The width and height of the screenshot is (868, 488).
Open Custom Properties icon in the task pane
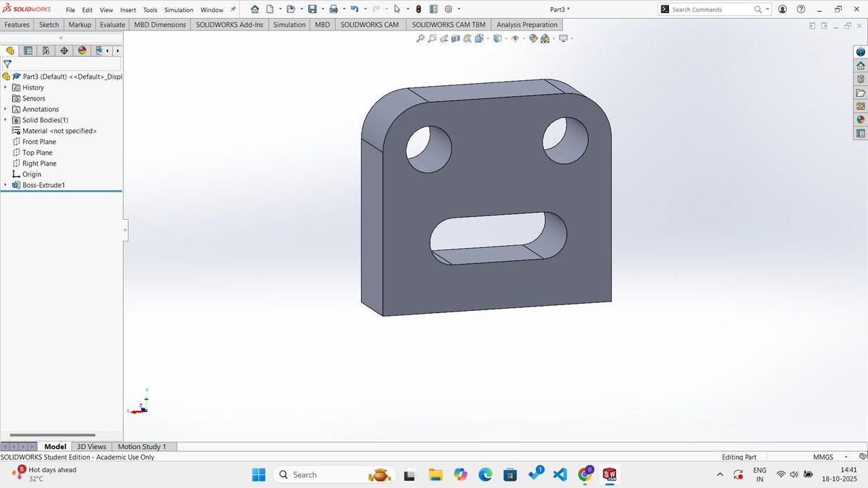[860, 133]
